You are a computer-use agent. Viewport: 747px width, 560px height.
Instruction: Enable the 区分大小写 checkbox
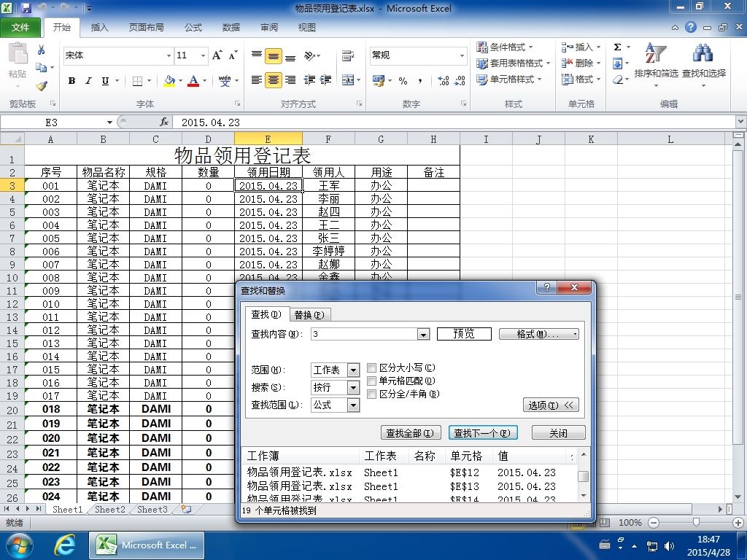(372, 367)
